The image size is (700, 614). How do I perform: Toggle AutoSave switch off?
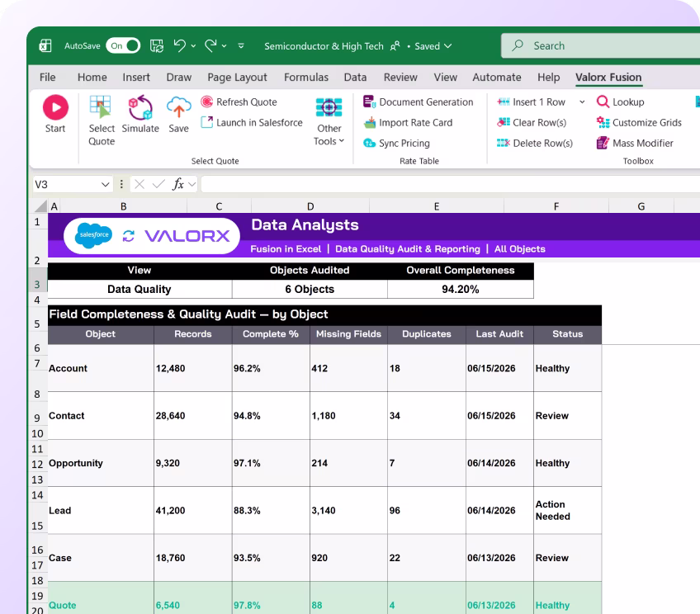pyautogui.click(x=123, y=45)
